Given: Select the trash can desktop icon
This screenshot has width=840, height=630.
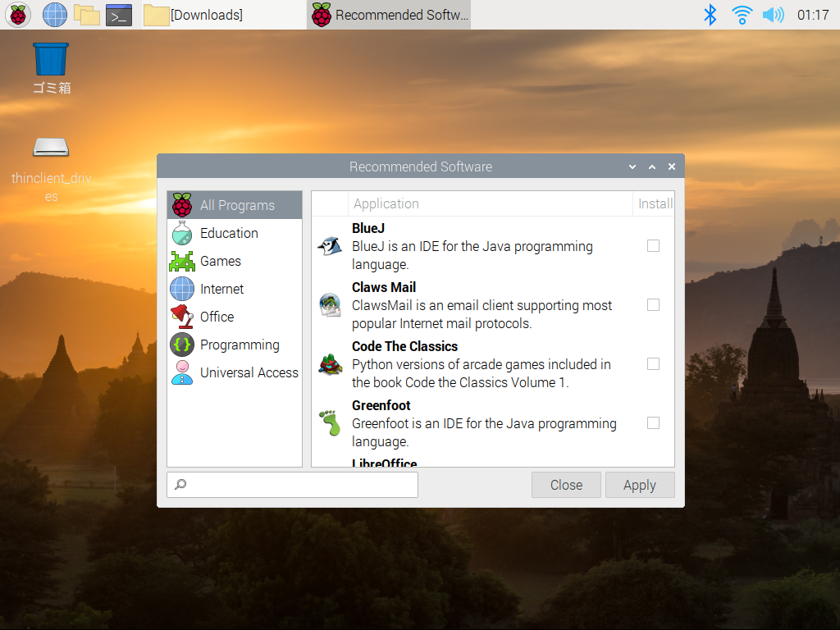Looking at the screenshot, I should (x=51, y=69).
